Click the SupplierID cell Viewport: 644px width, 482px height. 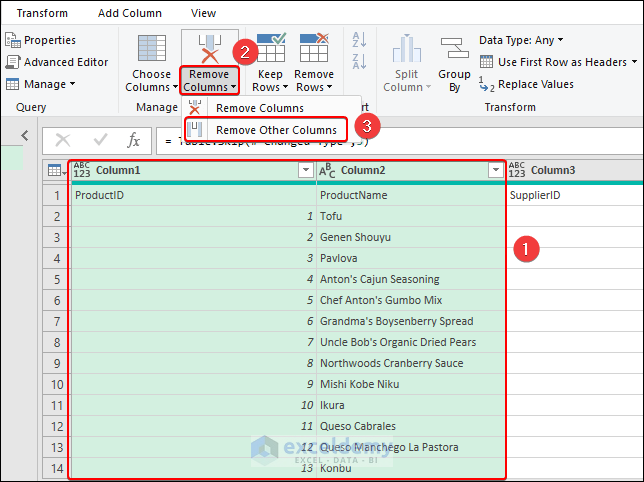click(x=575, y=195)
